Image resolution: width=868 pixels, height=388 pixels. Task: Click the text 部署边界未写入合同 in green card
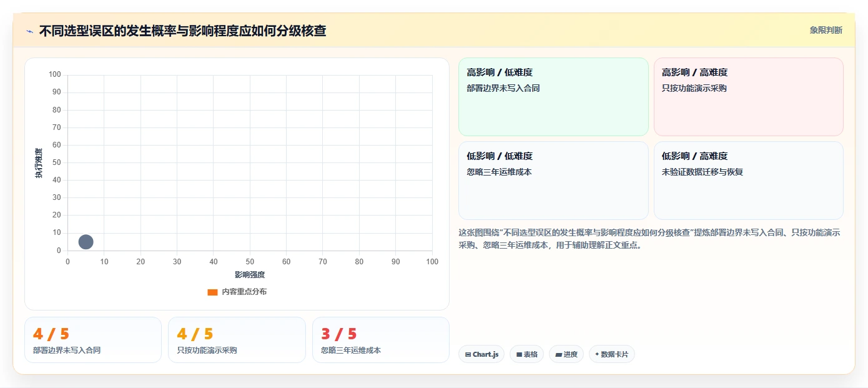[503, 88]
